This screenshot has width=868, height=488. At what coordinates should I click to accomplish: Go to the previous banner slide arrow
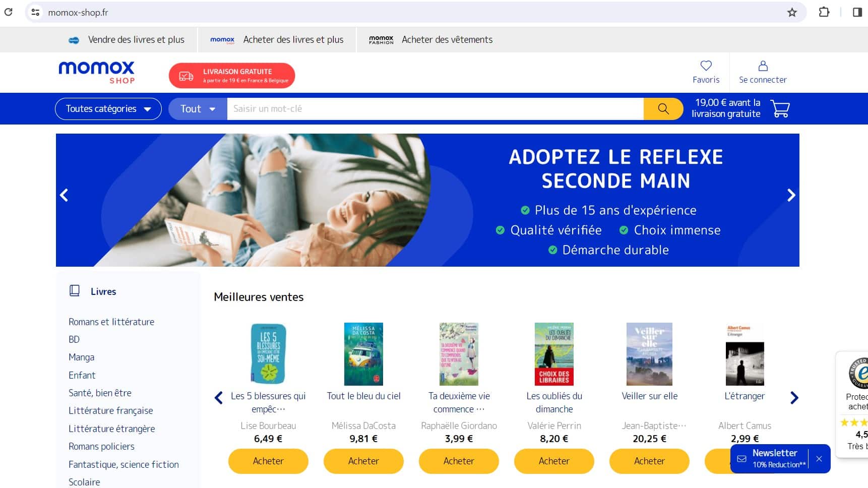[x=64, y=195]
